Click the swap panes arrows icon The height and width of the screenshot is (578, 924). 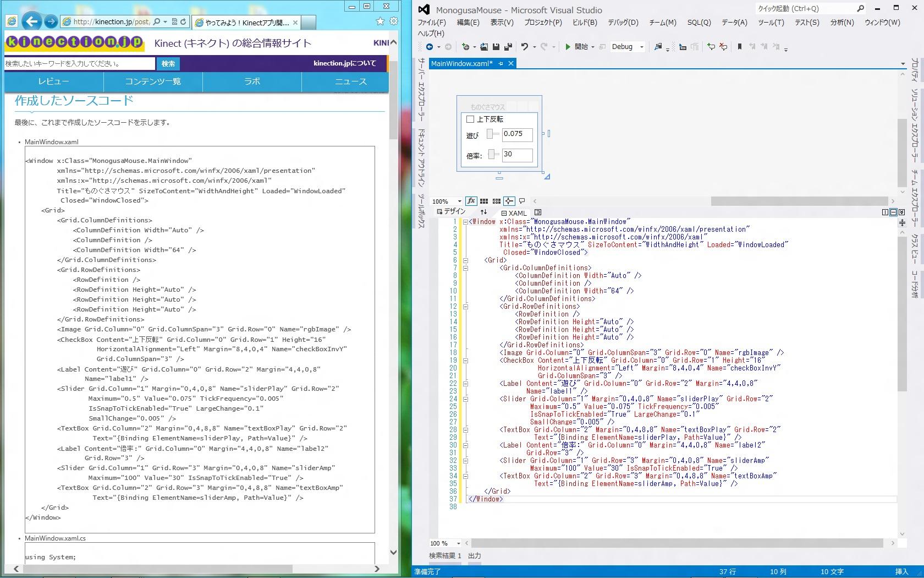point(483,212)
